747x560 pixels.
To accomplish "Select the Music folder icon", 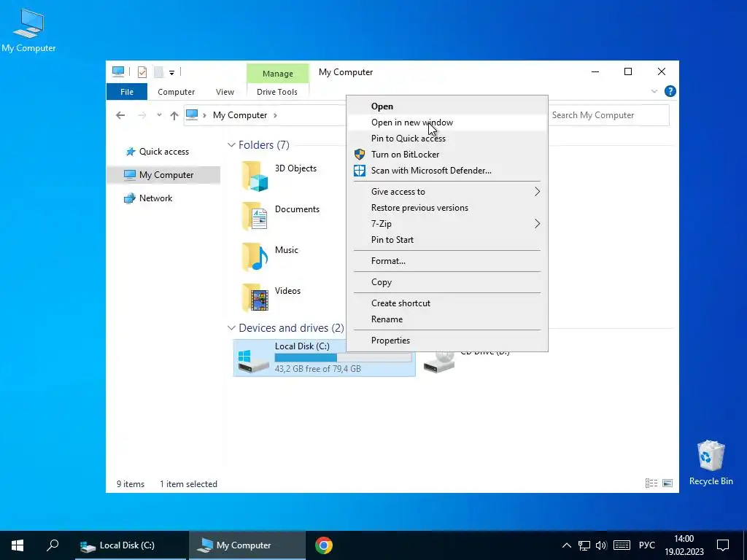I will (255, 257).
